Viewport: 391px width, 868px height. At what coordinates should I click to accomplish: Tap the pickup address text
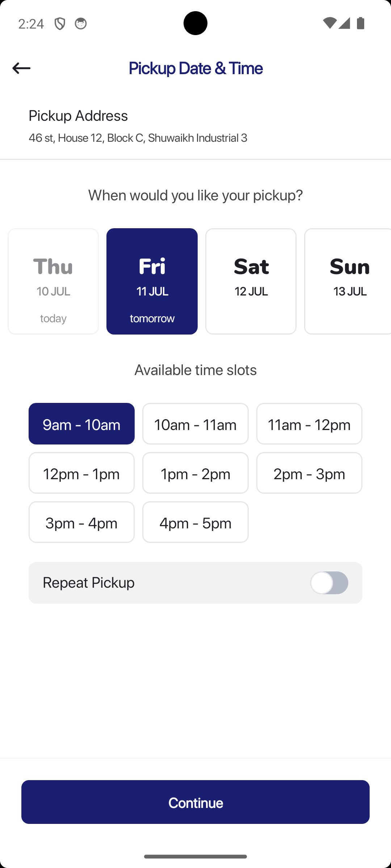[138, 138]
